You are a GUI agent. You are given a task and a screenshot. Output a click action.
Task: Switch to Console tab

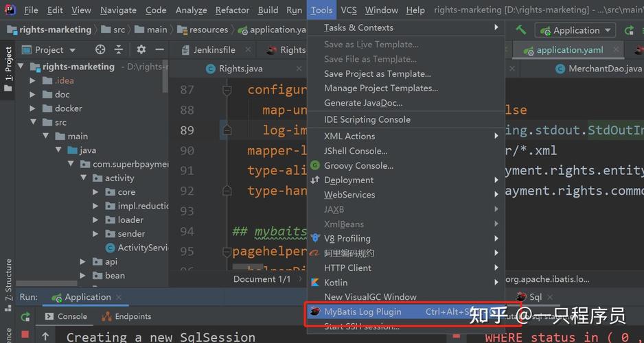66,316
